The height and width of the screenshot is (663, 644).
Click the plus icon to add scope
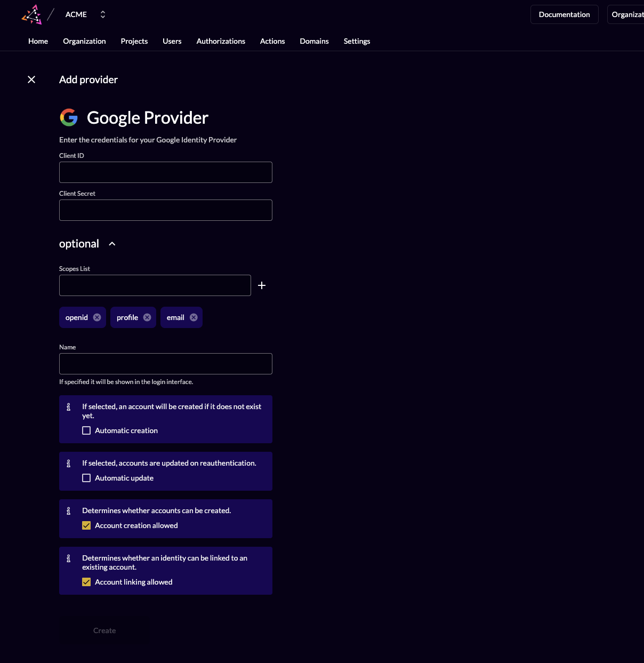(x=262, y=285)
